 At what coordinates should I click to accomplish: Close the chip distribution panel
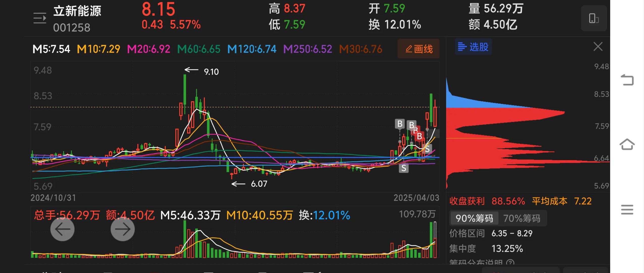click(598, 47)
